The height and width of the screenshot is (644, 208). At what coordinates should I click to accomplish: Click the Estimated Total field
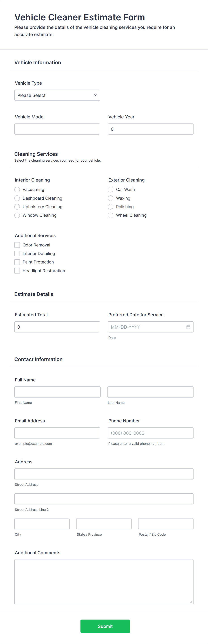[x=57, y=327]
